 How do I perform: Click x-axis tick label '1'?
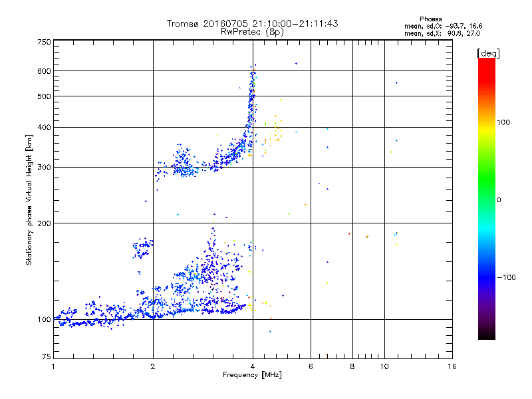click(x=53, y=366)
